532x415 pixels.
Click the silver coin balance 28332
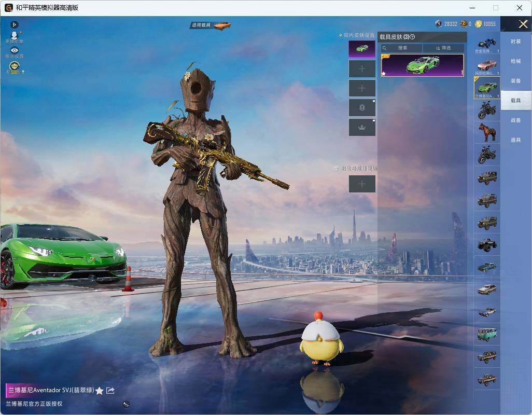coord(446,24)
